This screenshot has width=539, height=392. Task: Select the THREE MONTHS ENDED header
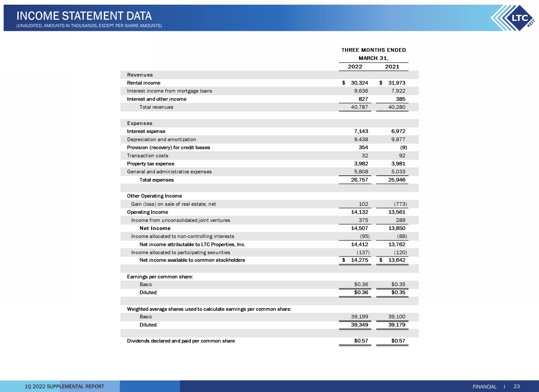(374, 50)
